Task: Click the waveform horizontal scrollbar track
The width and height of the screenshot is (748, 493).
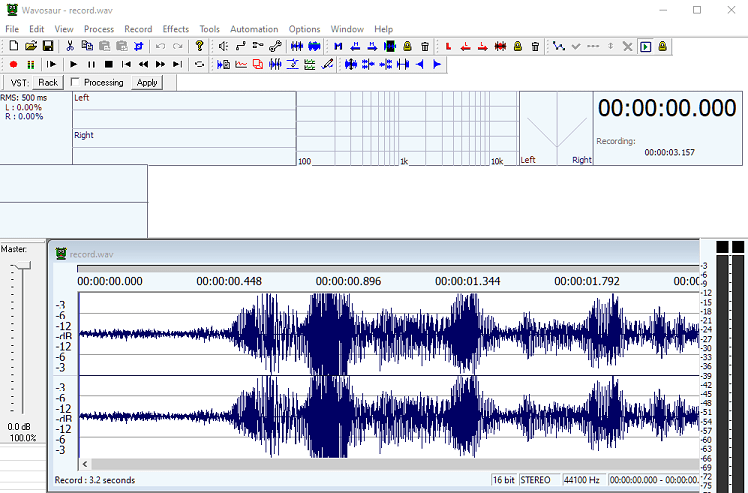Action: pos(395,464)
